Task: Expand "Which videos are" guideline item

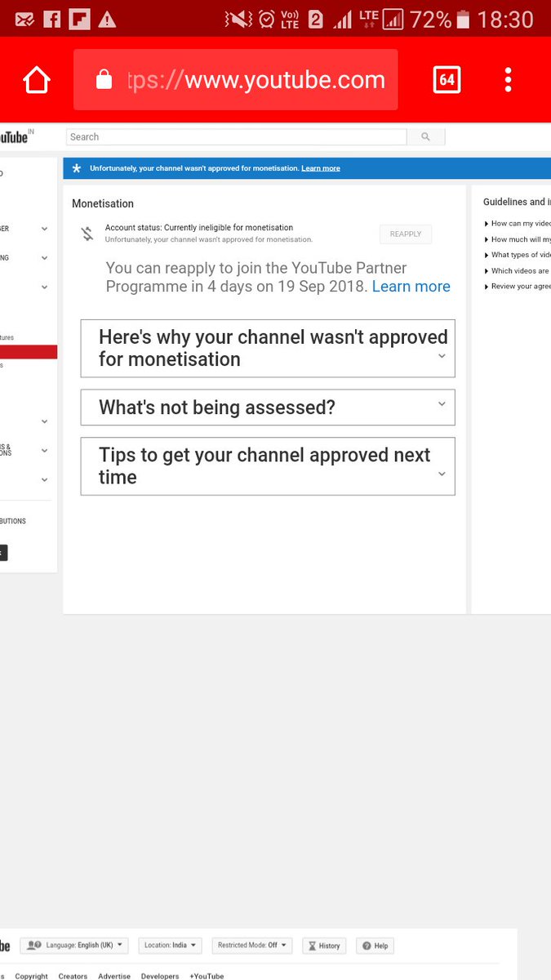Action: [x=518, y=270]
